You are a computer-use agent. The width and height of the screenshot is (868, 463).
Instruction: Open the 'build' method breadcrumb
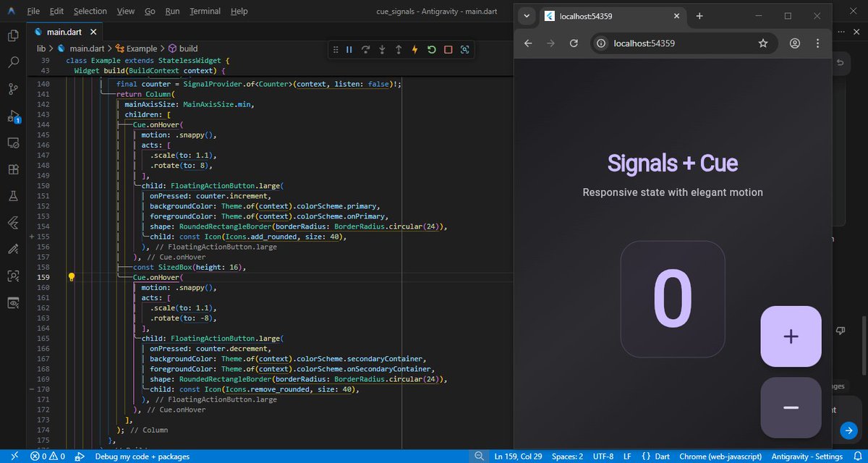pyautogui.click(x=182, y=48)
